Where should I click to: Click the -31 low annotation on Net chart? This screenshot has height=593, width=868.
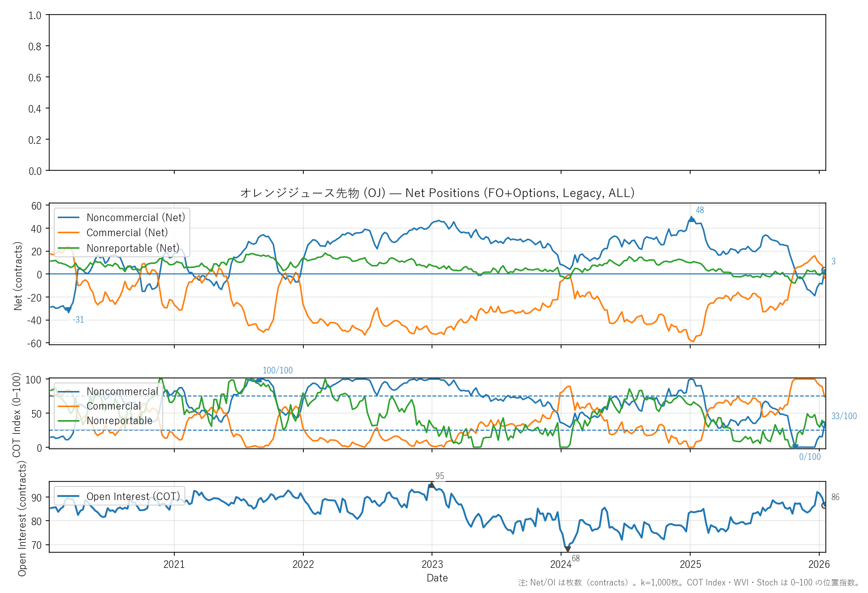[x=78, y=320]
